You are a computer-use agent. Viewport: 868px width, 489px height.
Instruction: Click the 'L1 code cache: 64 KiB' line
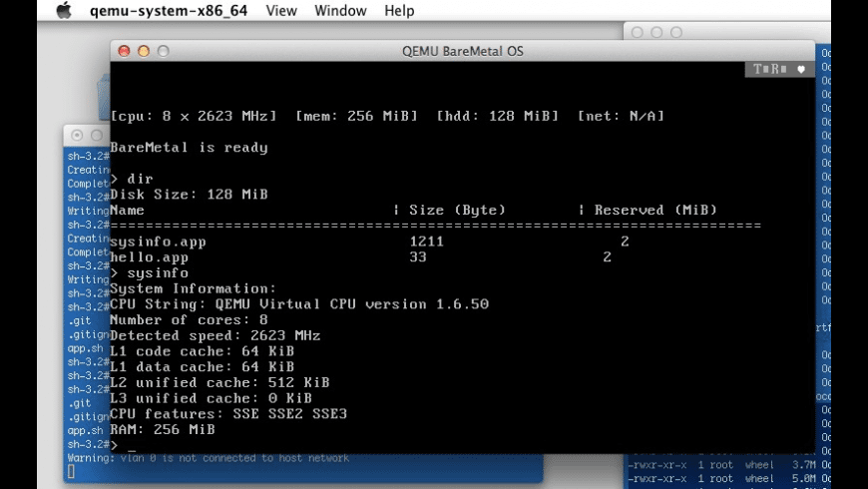203,351
